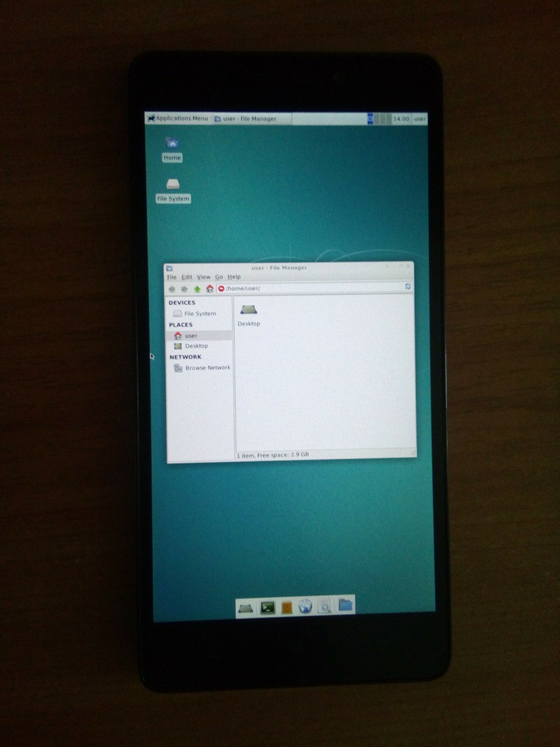This screenshot has width=560, height=747.
Task: Click the Forward arrow in File Manager toolbar
Action: [184, 289]
